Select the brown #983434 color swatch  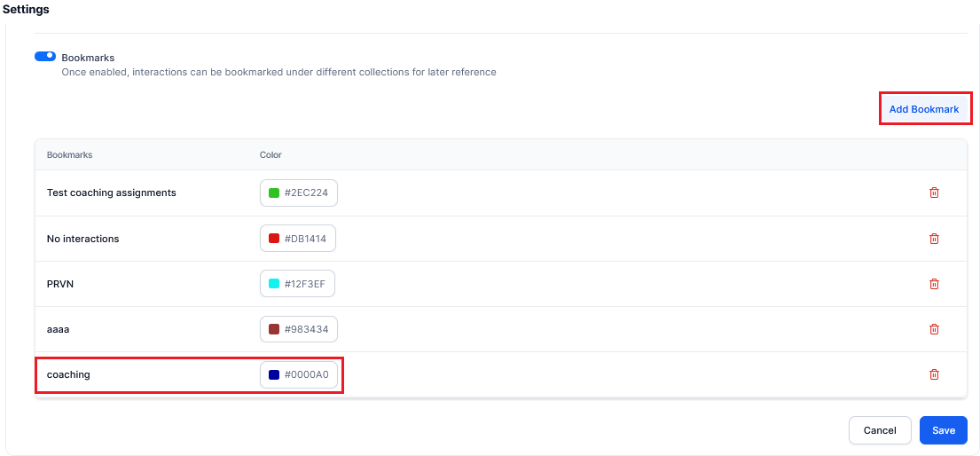[x=275, y=329]
